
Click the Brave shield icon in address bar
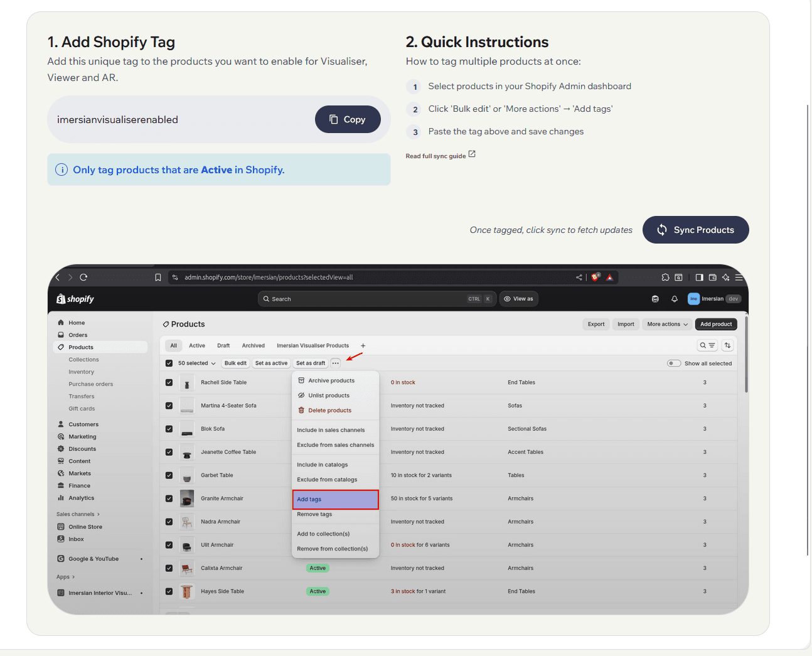click(596, 276)
